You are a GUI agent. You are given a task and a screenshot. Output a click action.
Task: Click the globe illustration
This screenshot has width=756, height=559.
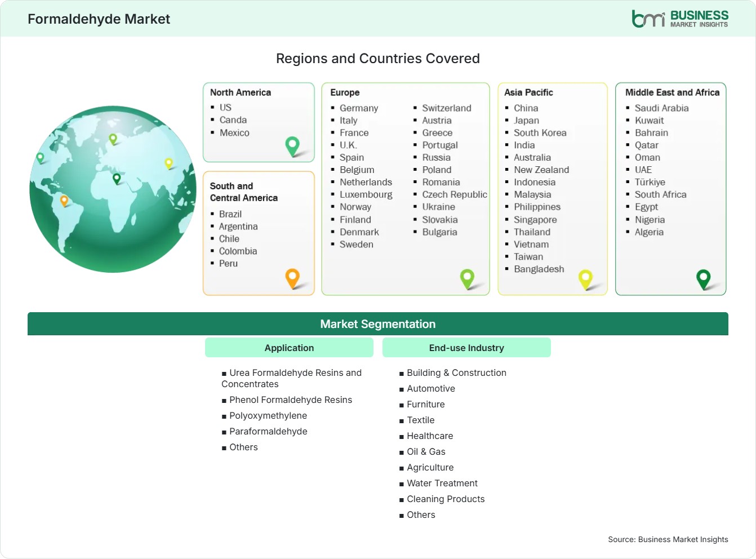pos(113,189)
